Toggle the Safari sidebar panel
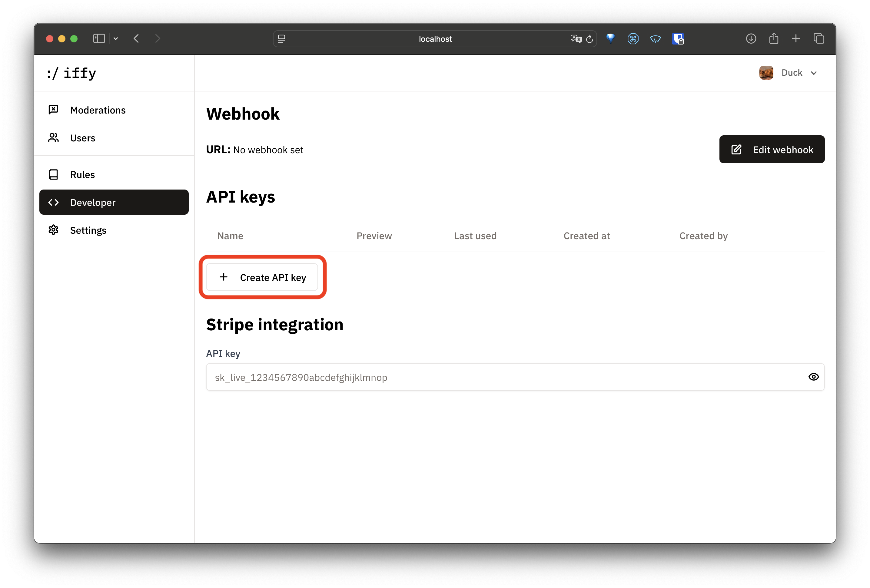The image size is (870, 588). (98, 38)
